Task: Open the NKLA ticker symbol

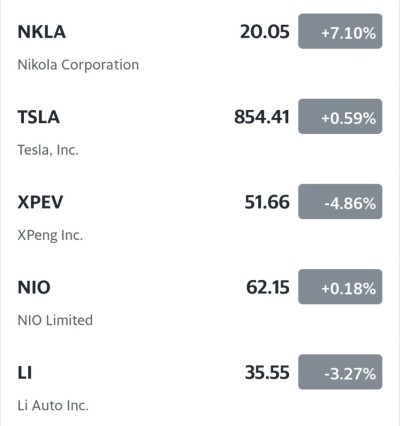Action: (41, 32)
